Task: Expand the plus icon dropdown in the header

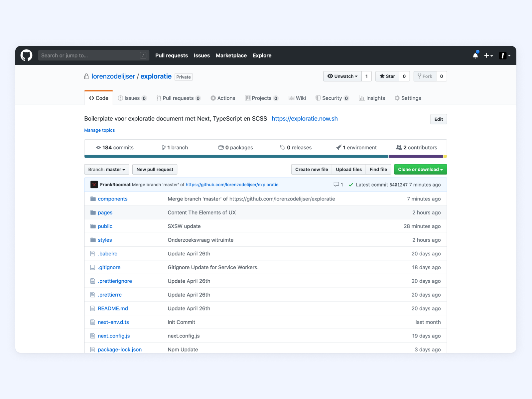Action: click(x=489, y=55)
